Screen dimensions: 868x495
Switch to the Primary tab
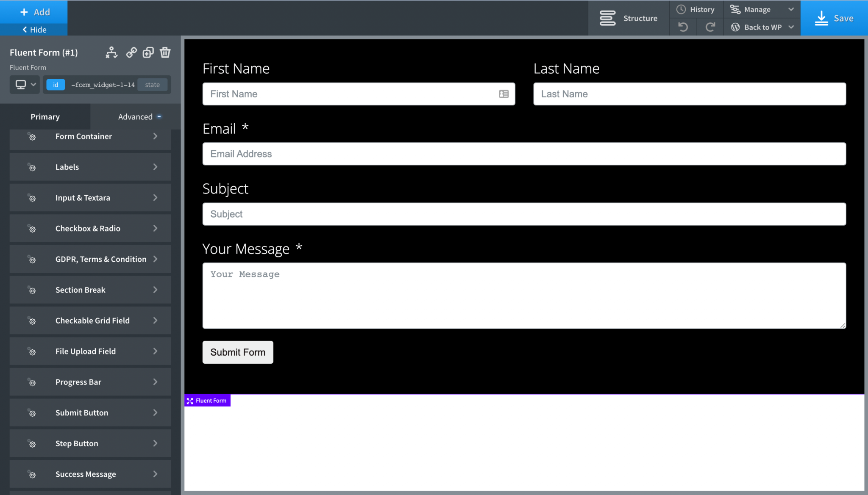(x=45, y=116)
